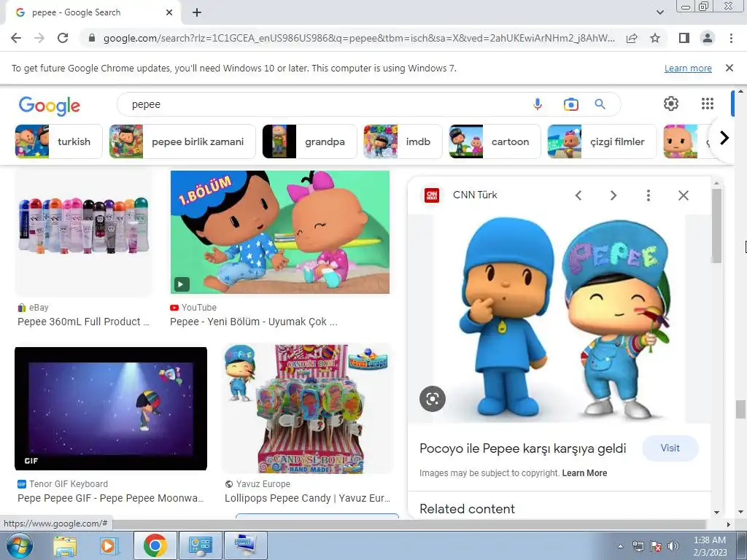Search inside image with Lens icon
The image size is (747, 560).
point(433,399)
